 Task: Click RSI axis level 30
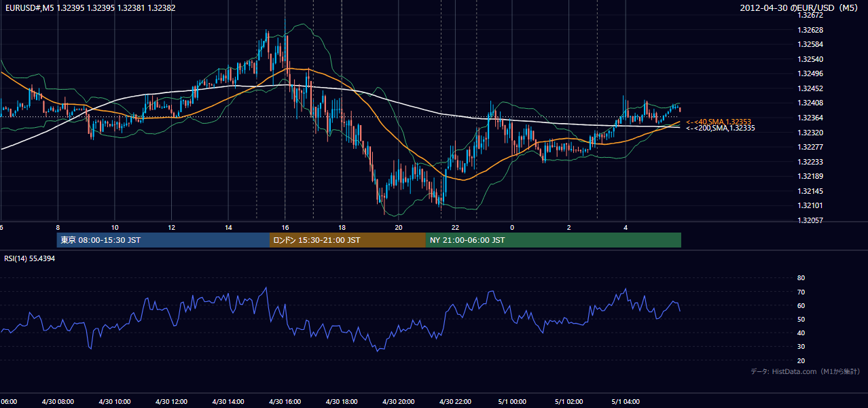click(x=801, y=347)
